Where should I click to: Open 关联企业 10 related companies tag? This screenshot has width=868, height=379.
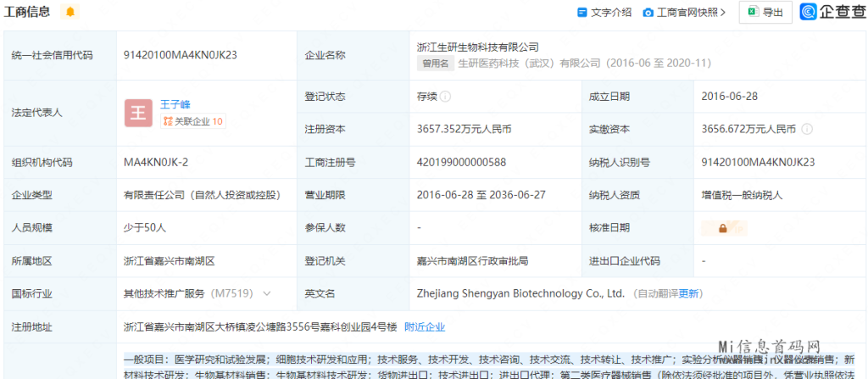pos(193,121)
